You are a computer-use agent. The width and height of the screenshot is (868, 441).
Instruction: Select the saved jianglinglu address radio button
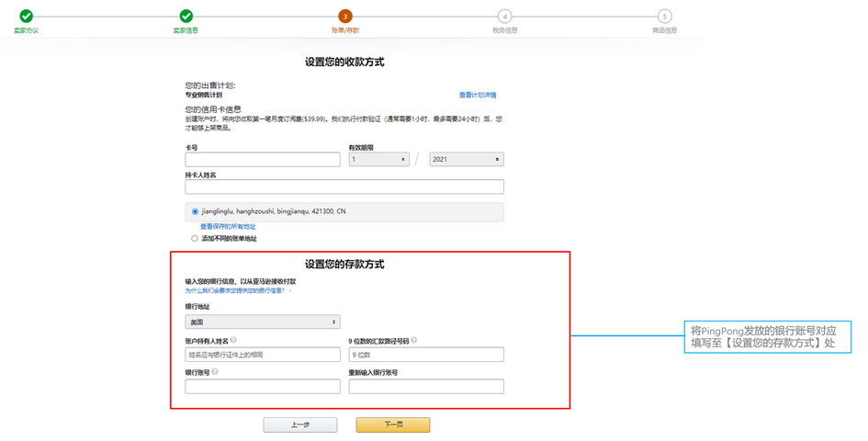(195, 211)
